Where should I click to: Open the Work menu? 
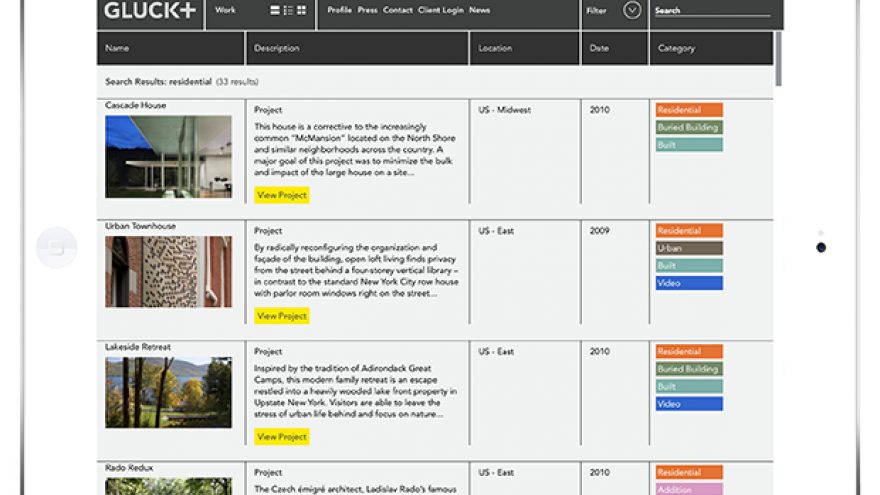(225, 10)
